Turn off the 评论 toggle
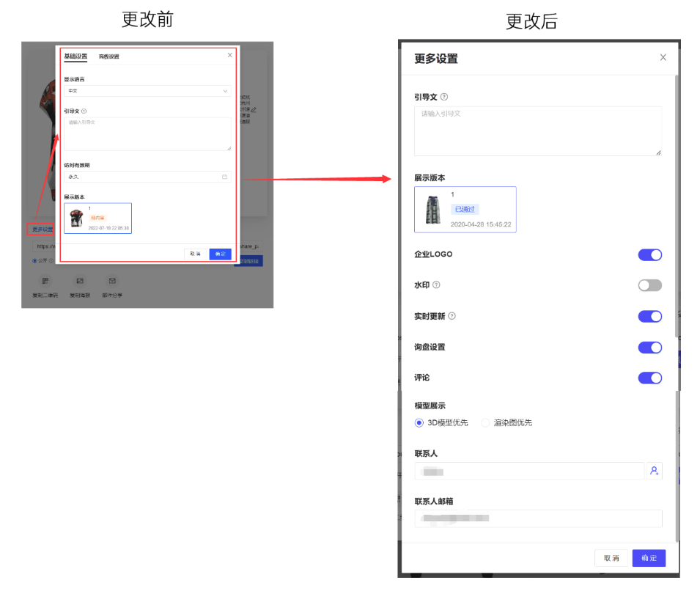This screenshot has width=700, height=591. (x=649, y=378)
